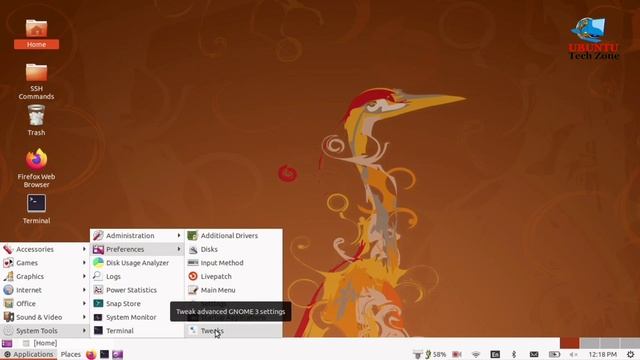
Task: Open the SSH Commands desktop folder
Action: click(36, 82)
